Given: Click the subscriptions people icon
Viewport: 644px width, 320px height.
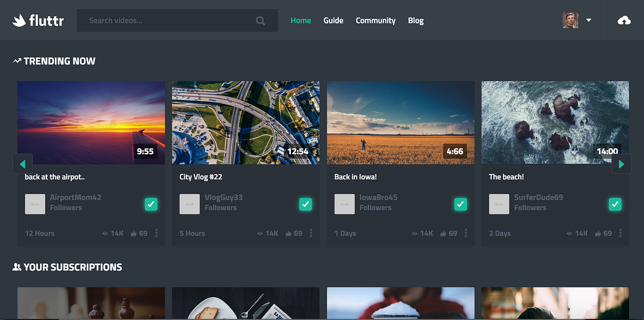Looking at the screenshot, I should tap(17, 267).
